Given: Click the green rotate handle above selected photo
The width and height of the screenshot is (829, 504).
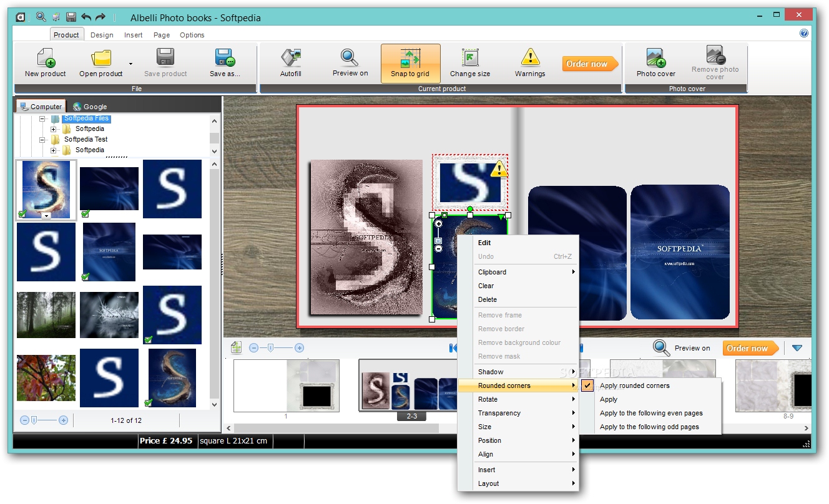Looking at the screenshot, I should (470, 209).
